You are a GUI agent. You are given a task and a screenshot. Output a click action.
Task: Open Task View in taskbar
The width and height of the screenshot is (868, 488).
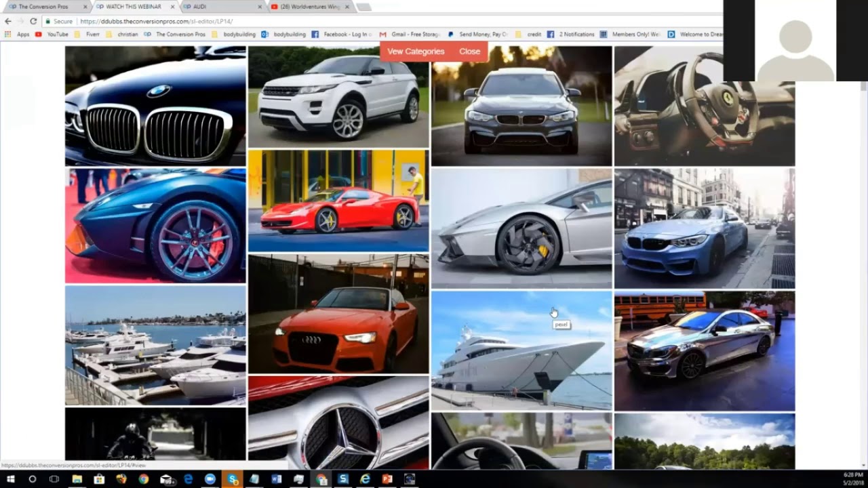click(x=54, y=479)
